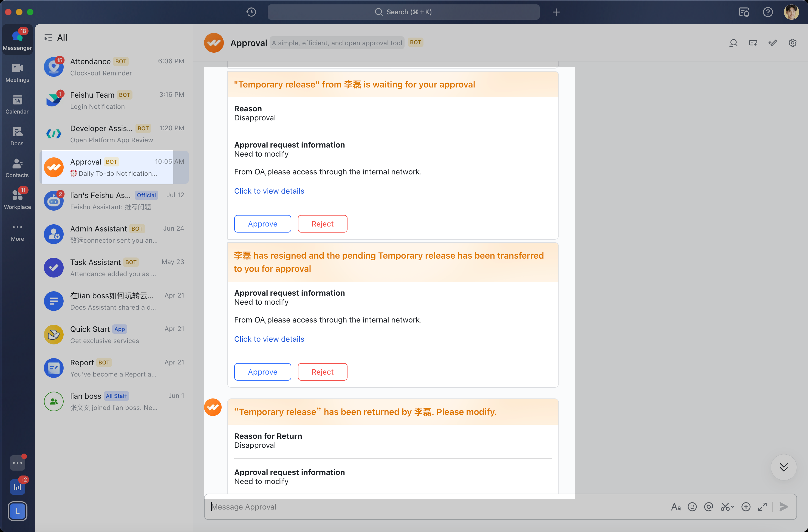Click the history clock icon

251,12
